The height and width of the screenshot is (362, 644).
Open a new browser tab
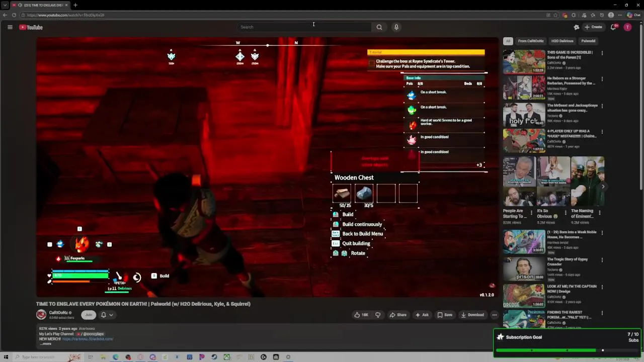(x=75, y=5)
